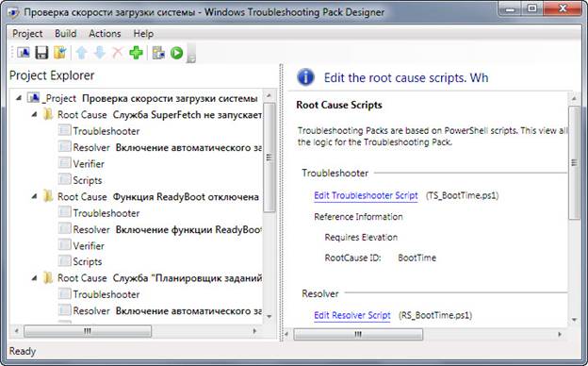Click Troubleshooter page icon under ReadyBoot
The image size is (588, 366).
pos(64,212)
